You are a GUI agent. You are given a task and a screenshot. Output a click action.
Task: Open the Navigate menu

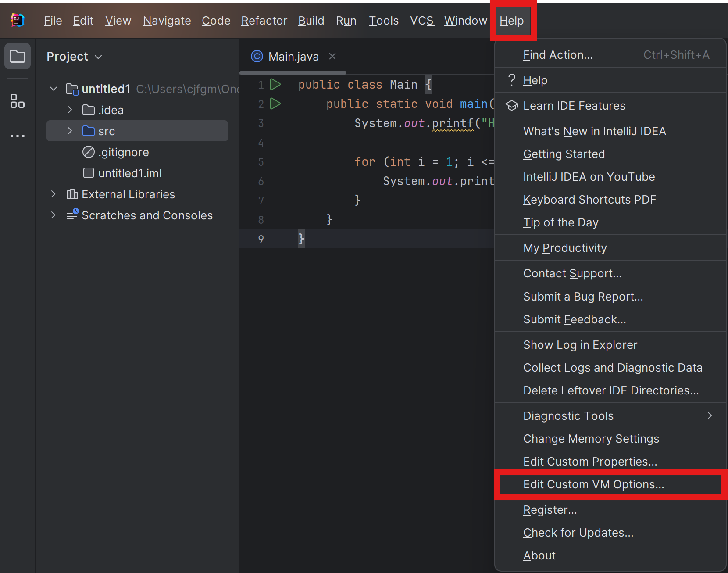(x=167, y=21)
